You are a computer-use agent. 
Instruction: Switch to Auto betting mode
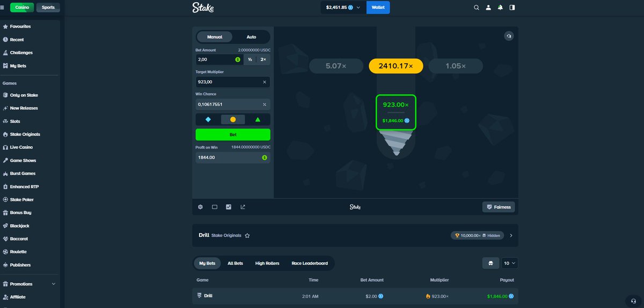point(251,37)
